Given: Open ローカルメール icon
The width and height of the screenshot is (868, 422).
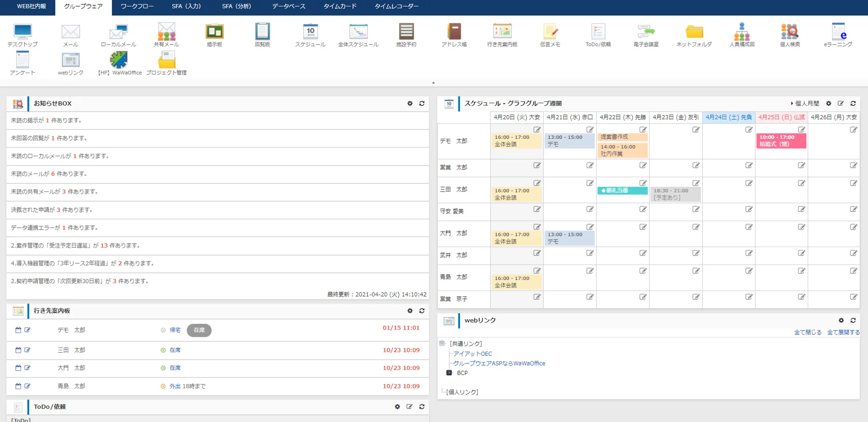Looking at the screenshot, I should (119, 35).
